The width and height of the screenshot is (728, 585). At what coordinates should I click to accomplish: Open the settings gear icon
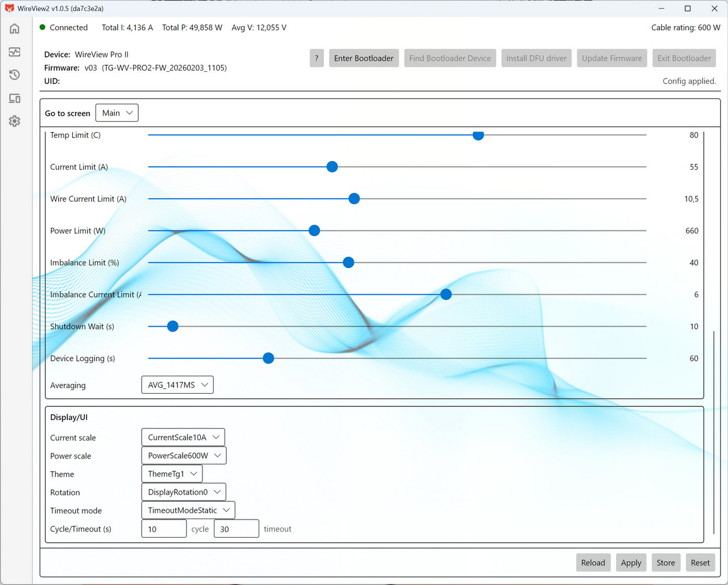[x=15, y=121]
